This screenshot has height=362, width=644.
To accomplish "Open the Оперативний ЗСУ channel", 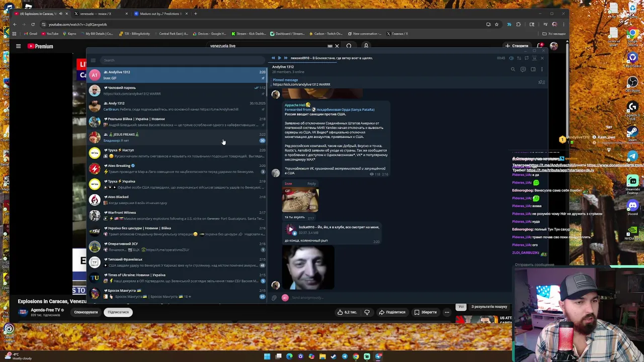I will [177, 246].
